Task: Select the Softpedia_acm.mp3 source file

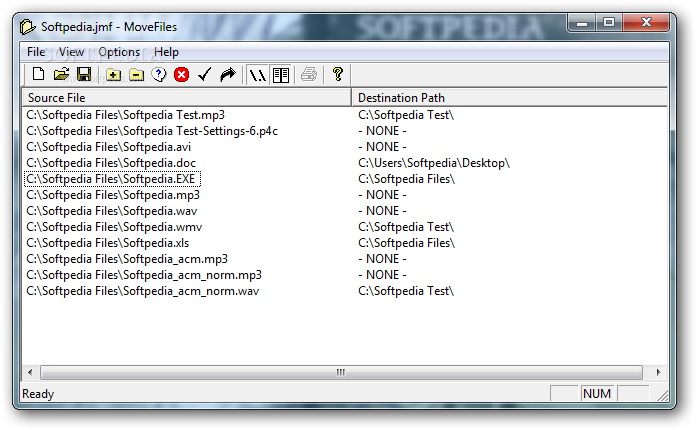Action: (127, 259)
